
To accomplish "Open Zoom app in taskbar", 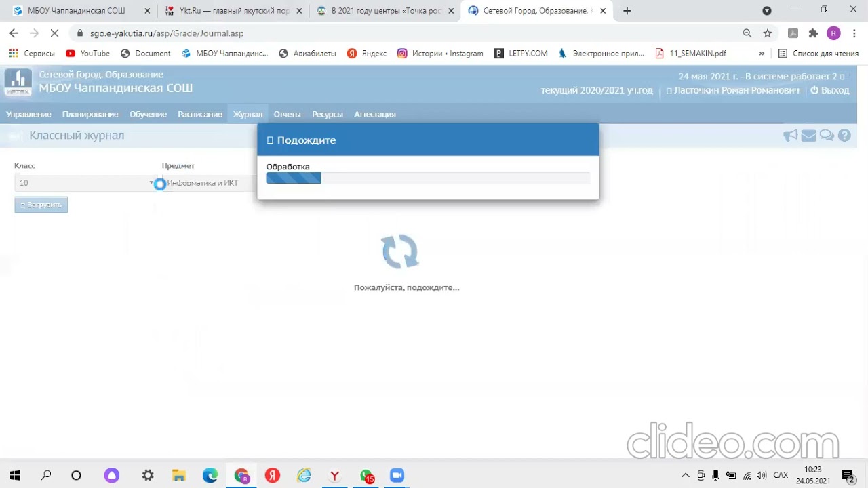I will point(397,476).
